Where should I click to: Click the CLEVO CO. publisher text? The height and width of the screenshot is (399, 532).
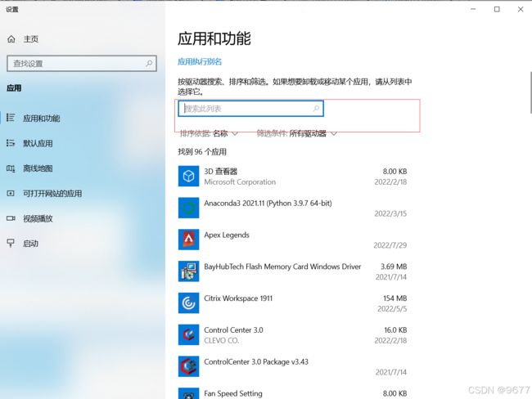(x=221, y=340)
